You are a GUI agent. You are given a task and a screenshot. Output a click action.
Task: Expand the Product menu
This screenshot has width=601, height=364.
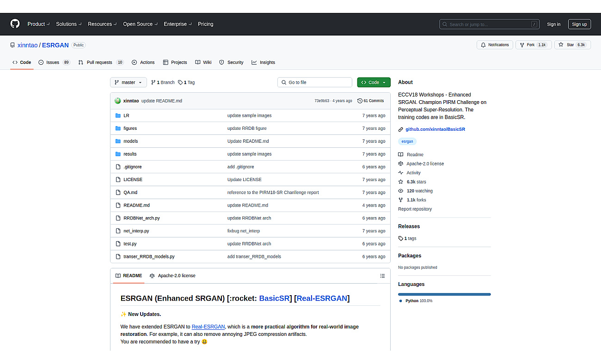[x=38, y=24]
